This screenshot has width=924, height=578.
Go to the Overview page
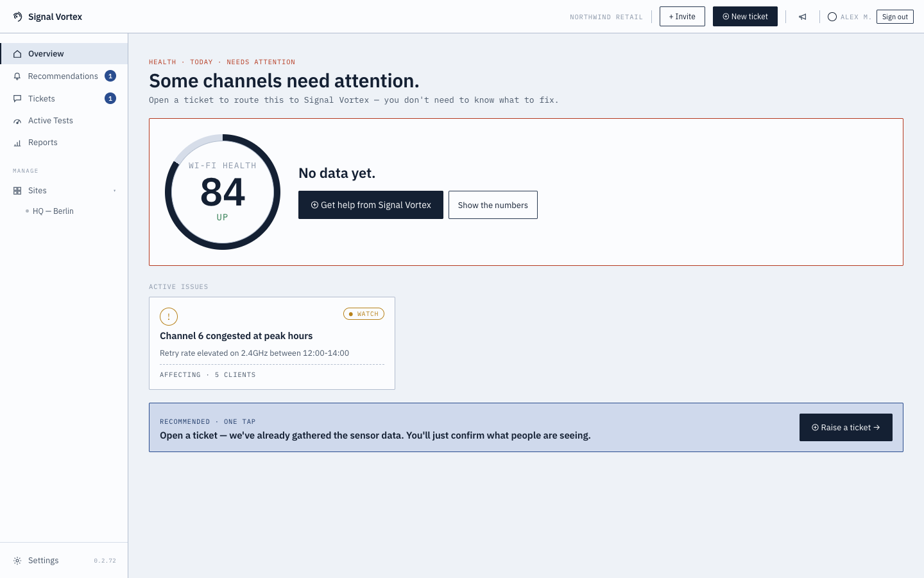(64, 54)
